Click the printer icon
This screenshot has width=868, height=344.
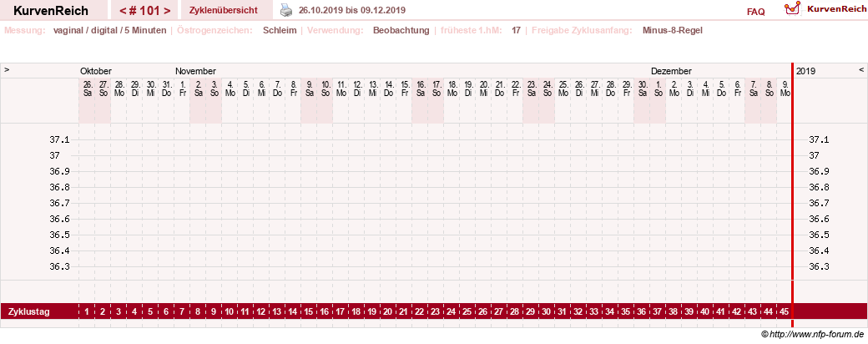coord(285,10)
